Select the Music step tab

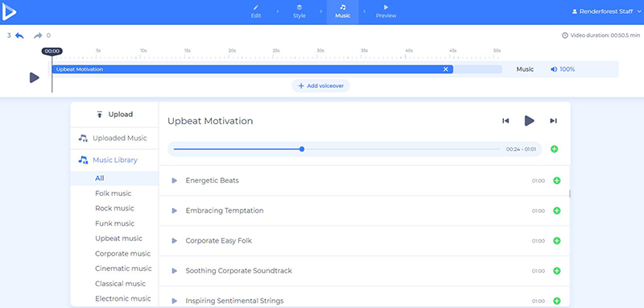343,12
